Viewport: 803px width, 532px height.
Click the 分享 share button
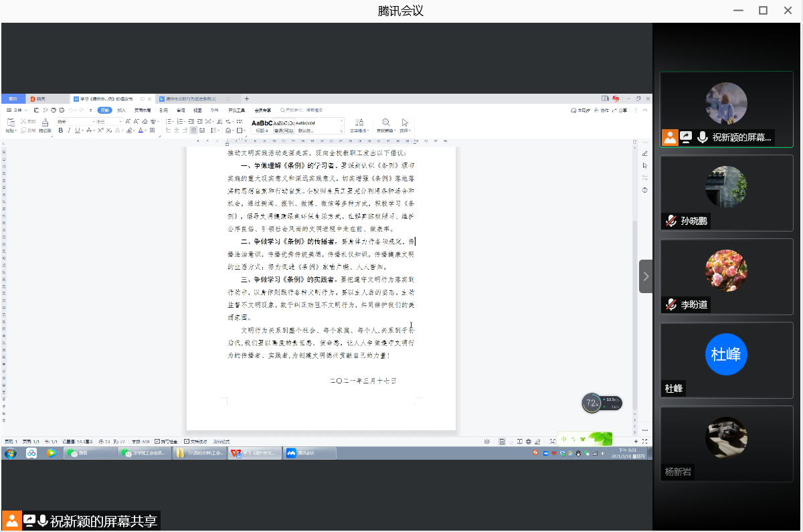click(621, 110)
